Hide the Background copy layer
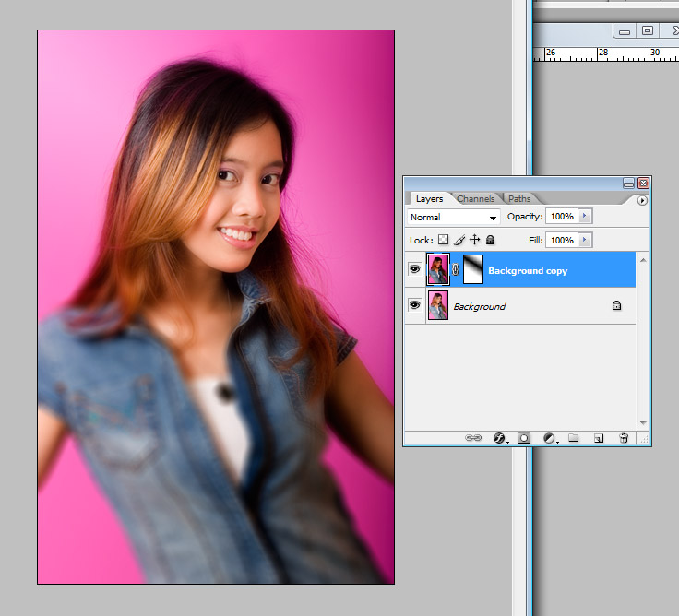 (415, 269)
